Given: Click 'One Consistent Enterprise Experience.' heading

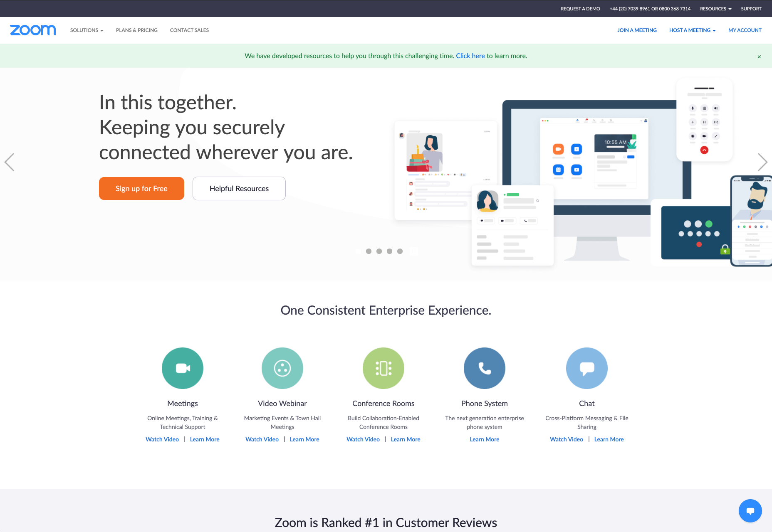Looking at the screenshot, I should pos(386,310).
